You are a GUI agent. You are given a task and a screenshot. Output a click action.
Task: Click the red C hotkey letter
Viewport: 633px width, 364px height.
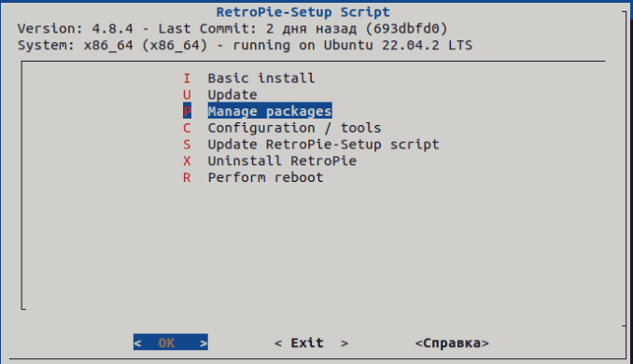[x=187, y=128]
